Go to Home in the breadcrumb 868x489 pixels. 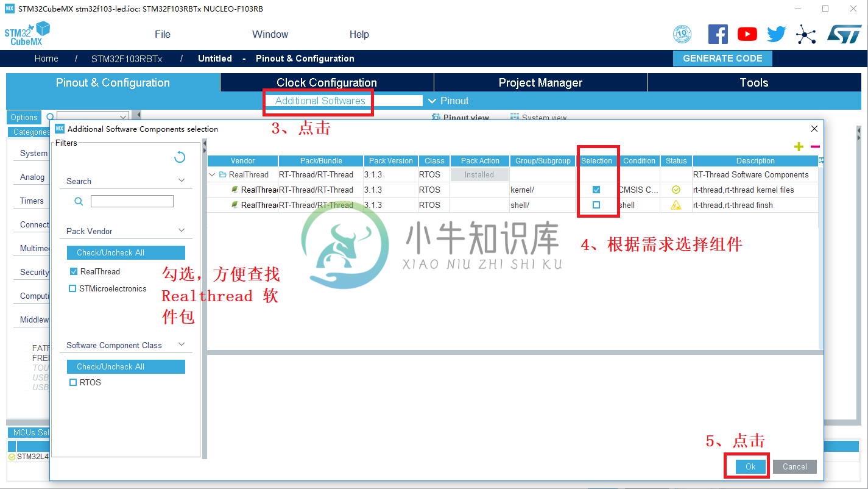click(x=46, y=59)
